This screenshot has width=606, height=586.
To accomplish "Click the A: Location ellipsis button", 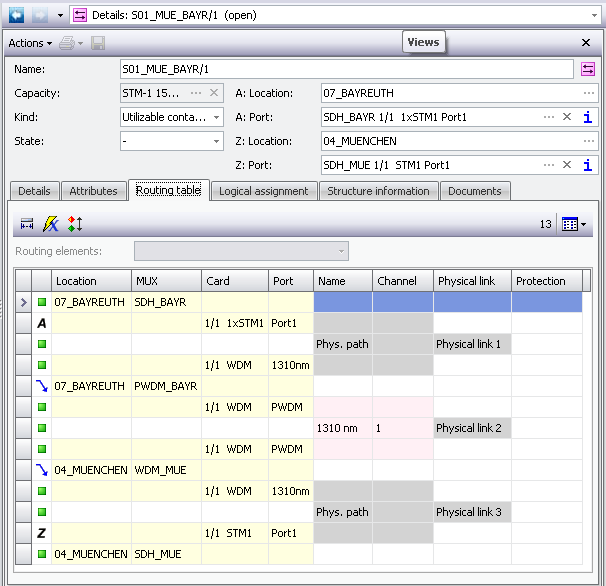I will (589, 93).
